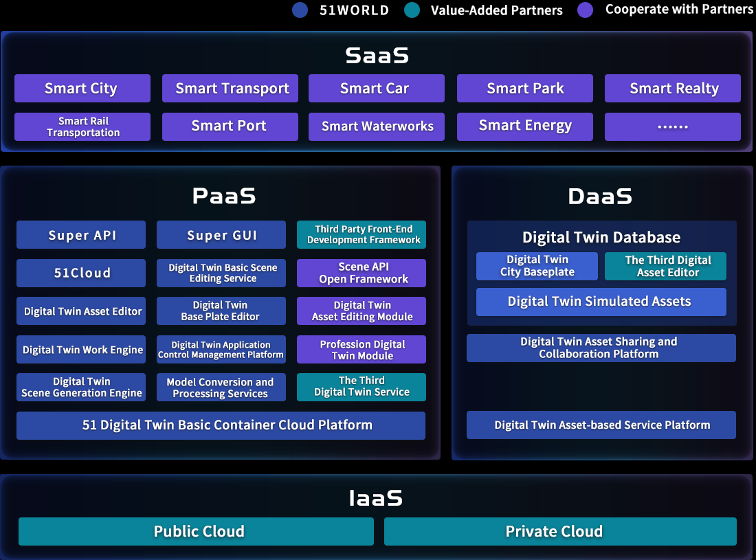Image resolution: width=756 pixels, height=560 pixels.
Task: Click the Smart Car tile
Action: [x=376, y=89]
